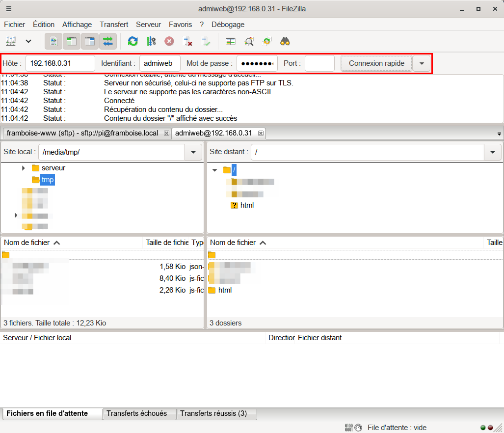Toggle message log display

coord(53,41)
